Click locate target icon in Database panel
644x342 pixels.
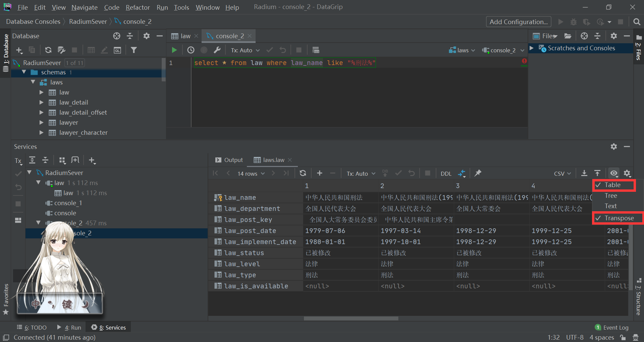117,36
